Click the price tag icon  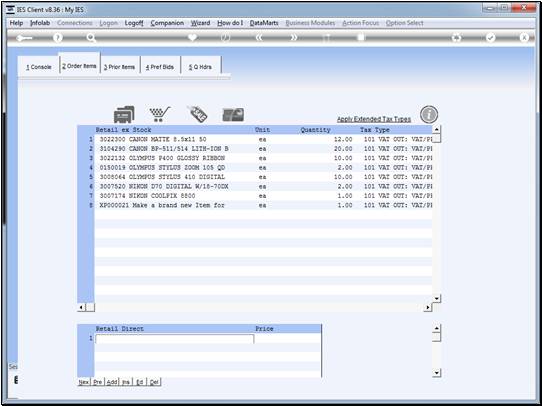pos(197,114)
